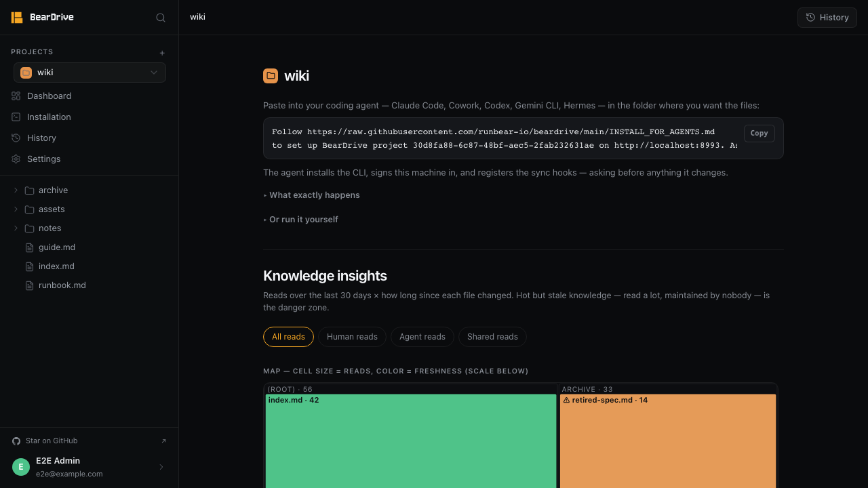868x488 pixels.
Task: Switch to Shared reads filter
Action: tap(492, 337)
